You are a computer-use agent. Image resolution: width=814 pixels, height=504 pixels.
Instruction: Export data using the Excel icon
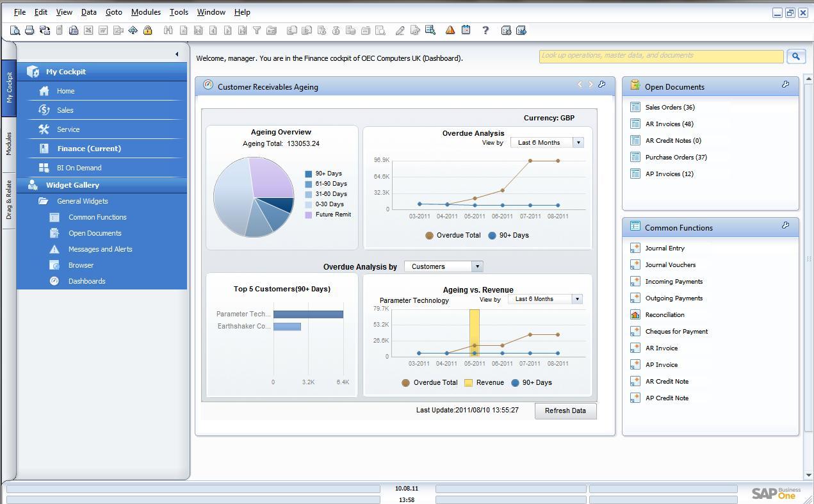(x=88, y=30)
